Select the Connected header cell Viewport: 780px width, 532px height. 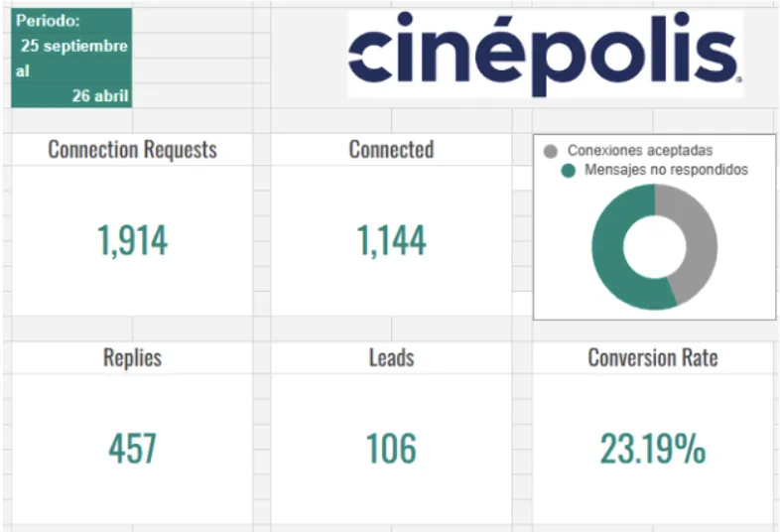(391, 149)
